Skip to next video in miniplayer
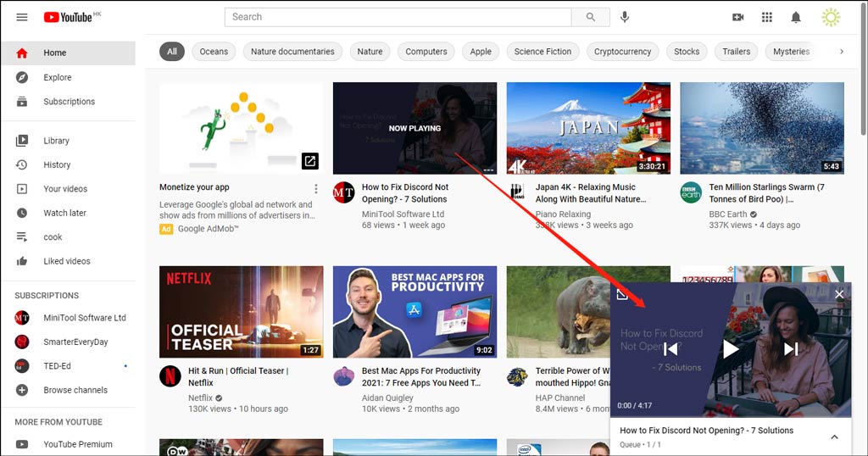The height and width of the screenshot is (456, 868). 791,349
